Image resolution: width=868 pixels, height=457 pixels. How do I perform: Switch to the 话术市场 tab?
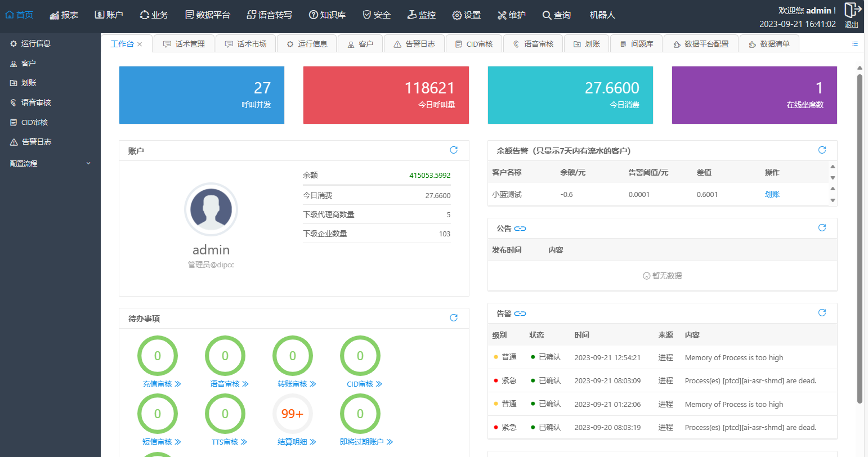point(245,44)
